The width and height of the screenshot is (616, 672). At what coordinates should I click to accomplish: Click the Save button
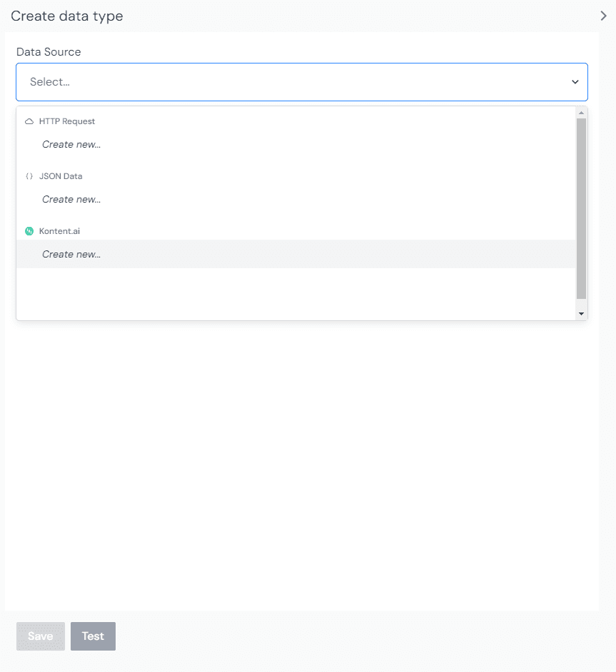coord(40,636)
